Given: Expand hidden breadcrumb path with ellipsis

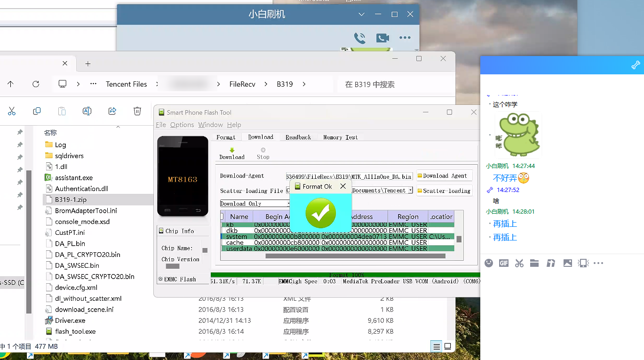Looking at the screenshot, I should coord(93,84).
